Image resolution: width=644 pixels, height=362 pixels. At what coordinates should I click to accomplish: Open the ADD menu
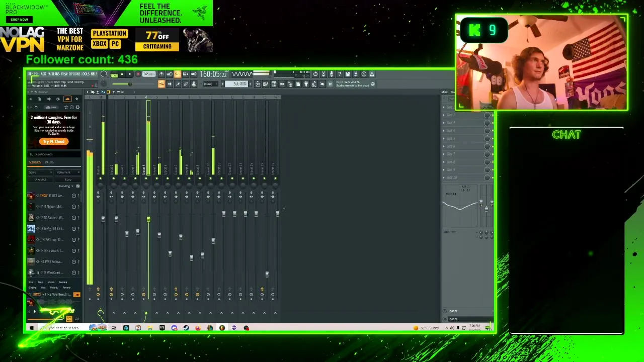click(x=43, y=74)
